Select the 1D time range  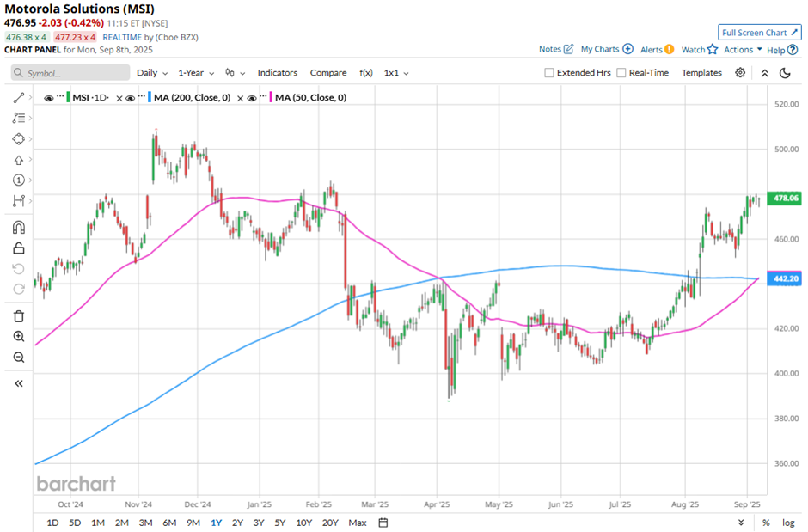[x=52, y=523]
